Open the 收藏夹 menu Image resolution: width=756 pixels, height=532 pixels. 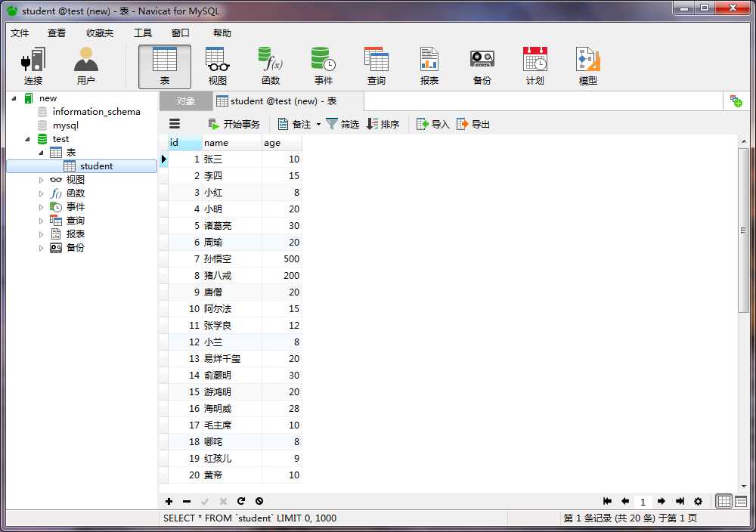[100, 32]
